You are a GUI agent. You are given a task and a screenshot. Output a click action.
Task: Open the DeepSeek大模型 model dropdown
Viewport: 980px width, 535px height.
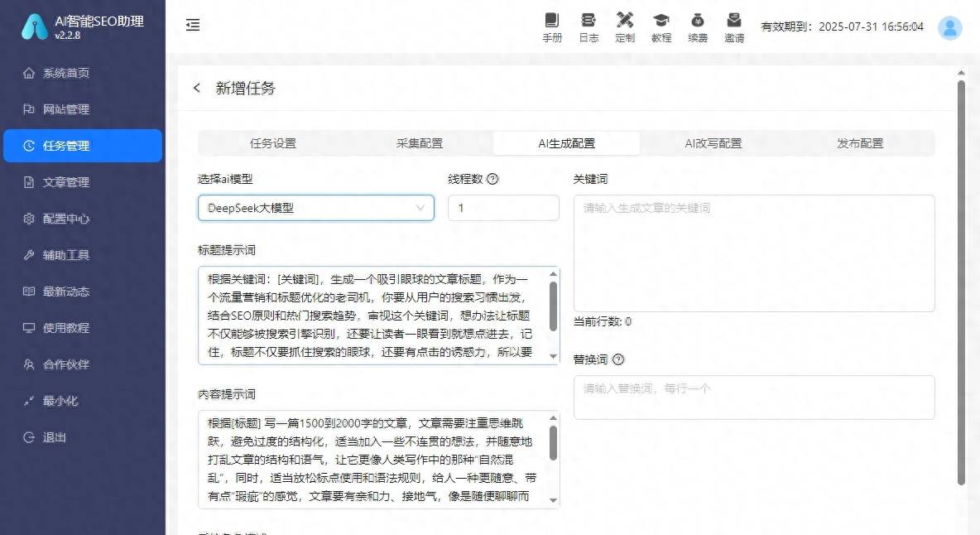(x=315, y=208)
